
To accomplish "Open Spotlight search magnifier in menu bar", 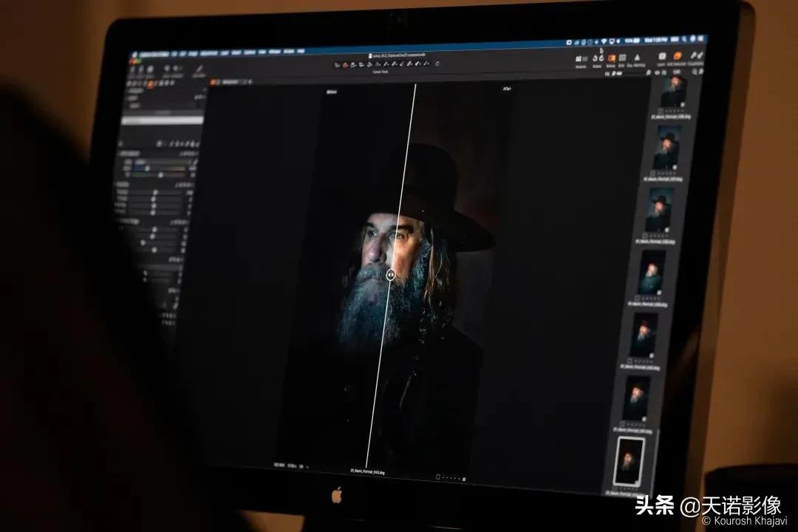I will [x=684, y=40].
